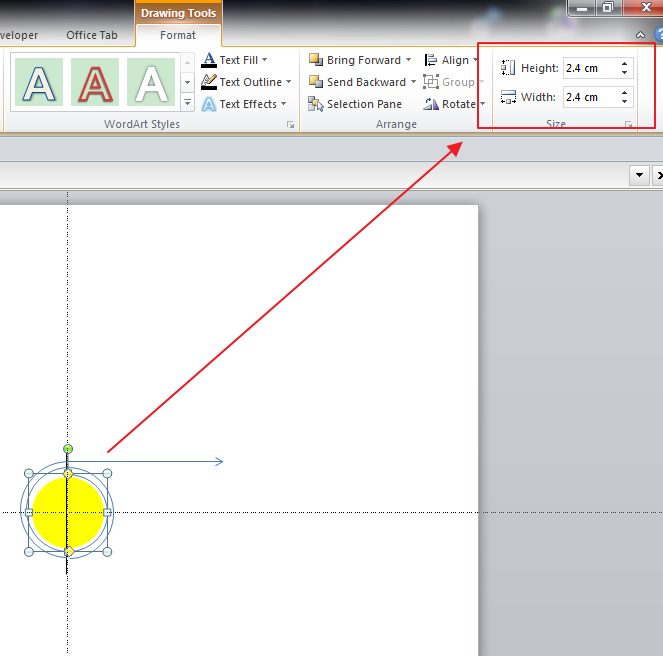The height and width of the screenshot is (656, 663).
Task: Click the Height value field
Action: [591, 68]
